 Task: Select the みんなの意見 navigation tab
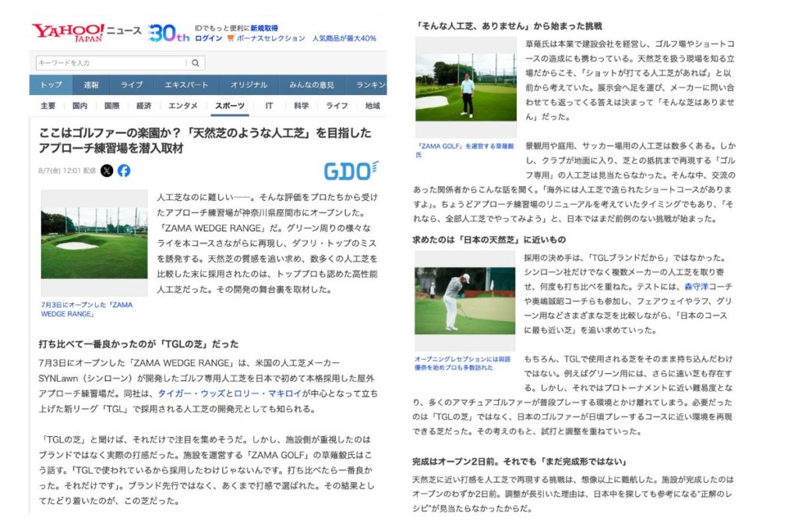tap(312, 85)
